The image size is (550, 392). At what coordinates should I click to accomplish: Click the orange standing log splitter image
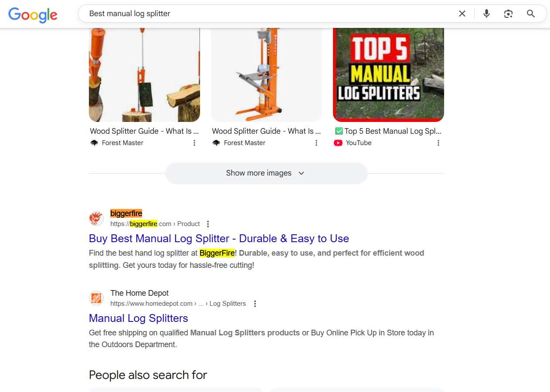point(266,75)
